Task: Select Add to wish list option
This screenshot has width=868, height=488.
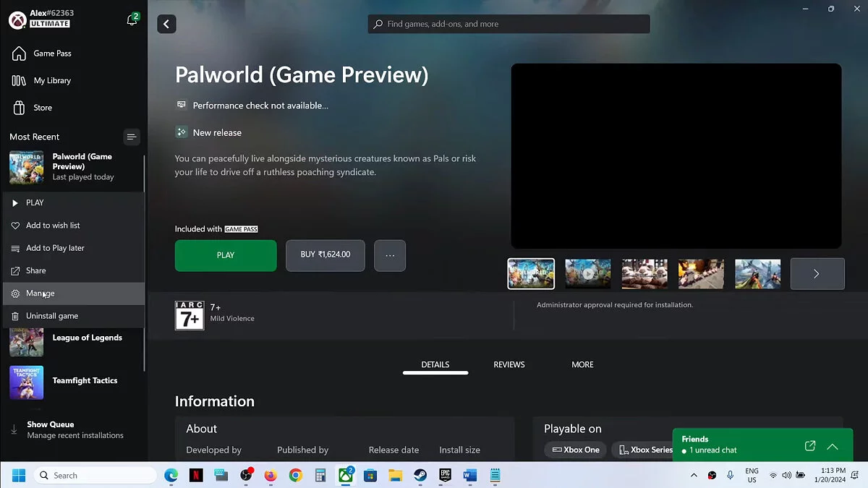Action: [x=53, y=226]
